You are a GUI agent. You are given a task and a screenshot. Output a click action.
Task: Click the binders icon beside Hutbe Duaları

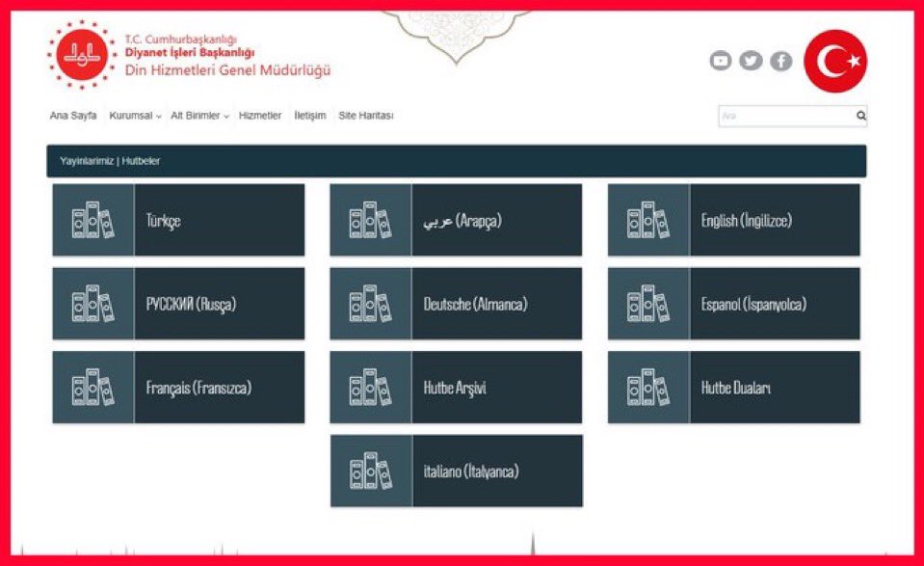[648, 388]
